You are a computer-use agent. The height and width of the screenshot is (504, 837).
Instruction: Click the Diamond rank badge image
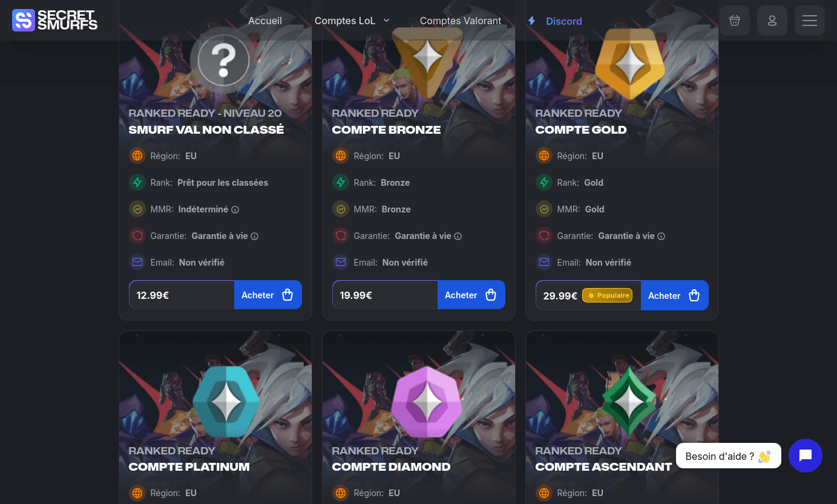pyautogui.click(x=427, y=401)
